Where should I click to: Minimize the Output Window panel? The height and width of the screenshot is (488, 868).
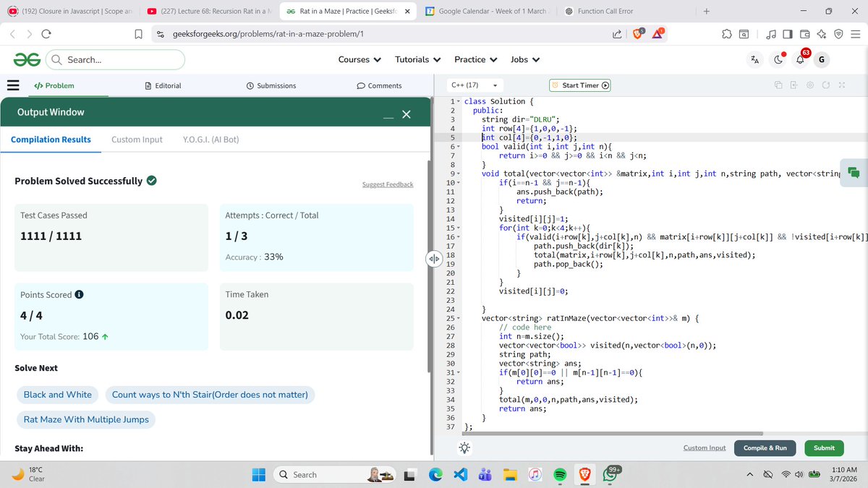(388, 118)
